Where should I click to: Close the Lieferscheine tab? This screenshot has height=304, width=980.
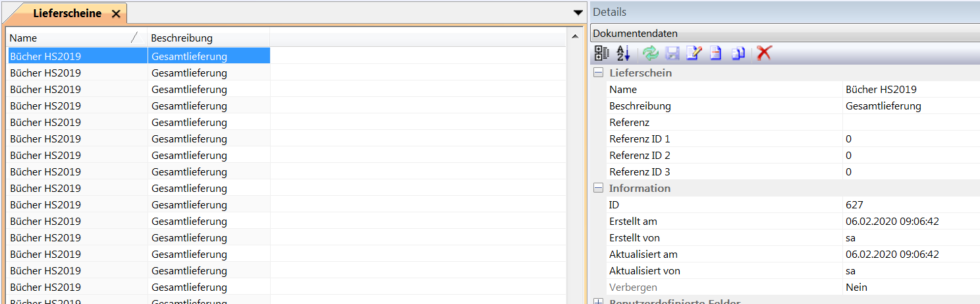[116, 14]
